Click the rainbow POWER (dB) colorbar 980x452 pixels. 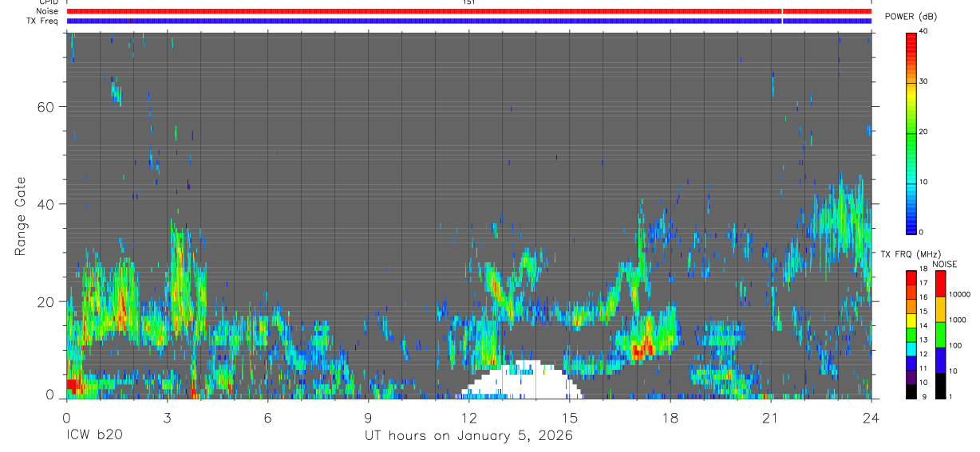[x=911, y=132]
